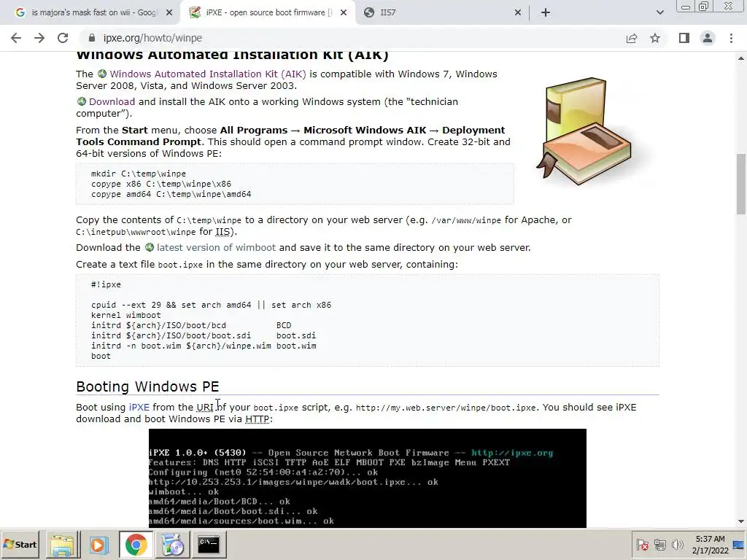
Task: Expand the tab search dropdown
Action: (x=659, y=13)
